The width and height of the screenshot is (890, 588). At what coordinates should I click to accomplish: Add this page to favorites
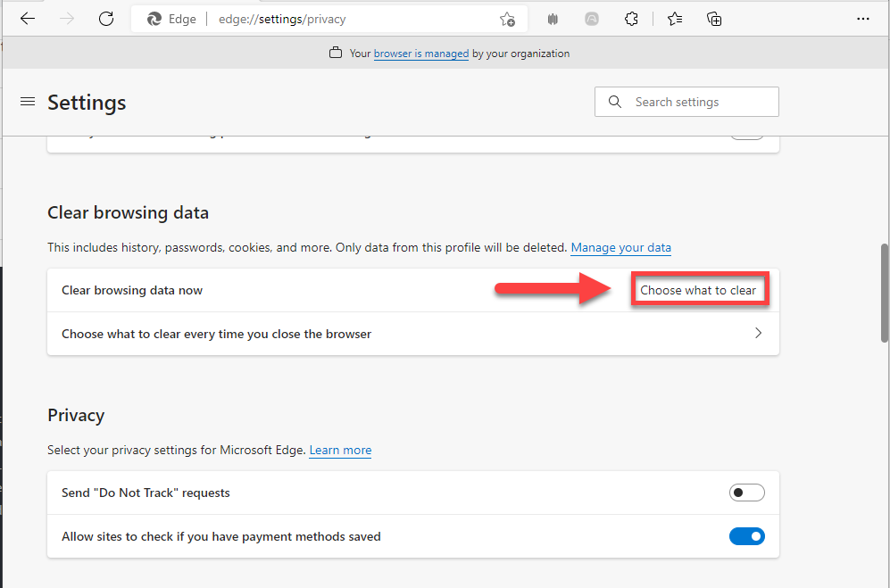[507, 19]
